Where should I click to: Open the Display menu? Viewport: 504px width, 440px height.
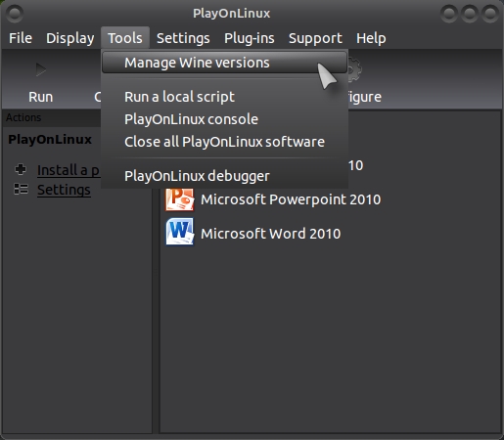pos(70,38)
